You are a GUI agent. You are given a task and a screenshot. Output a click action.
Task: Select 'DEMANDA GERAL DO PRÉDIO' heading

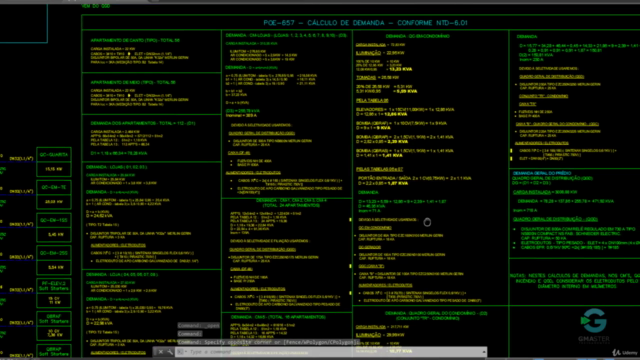pos(542,173)
